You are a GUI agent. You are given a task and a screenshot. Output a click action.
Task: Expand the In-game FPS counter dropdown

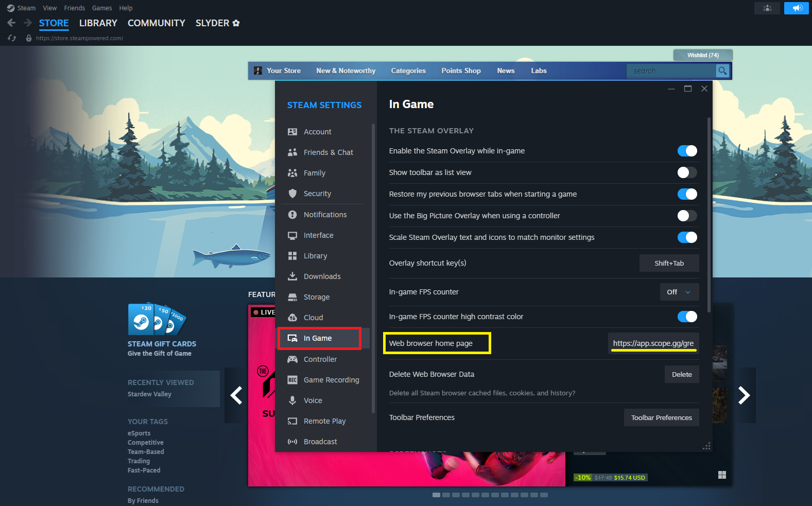(x=679, y=292)
